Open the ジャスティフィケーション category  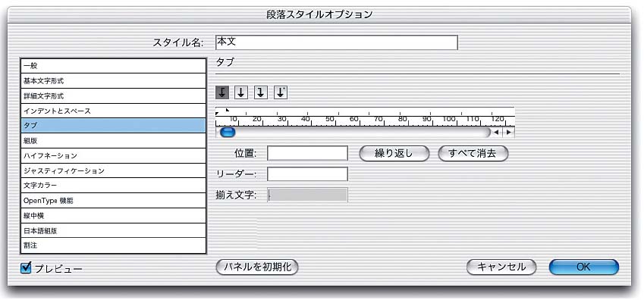(x=113, y=170)
